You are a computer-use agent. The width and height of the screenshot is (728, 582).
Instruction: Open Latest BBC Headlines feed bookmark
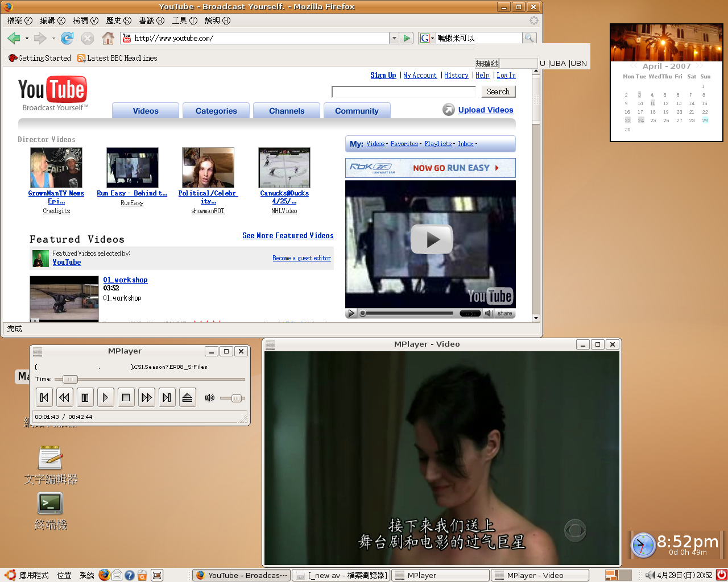(x=117, y=58)
